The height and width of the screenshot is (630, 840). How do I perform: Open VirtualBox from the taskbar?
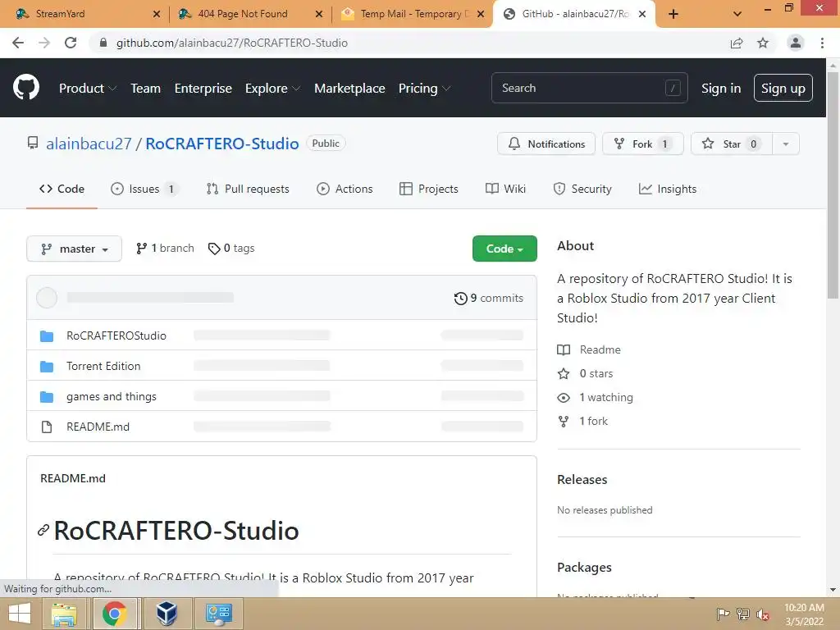tap(167, 614)
